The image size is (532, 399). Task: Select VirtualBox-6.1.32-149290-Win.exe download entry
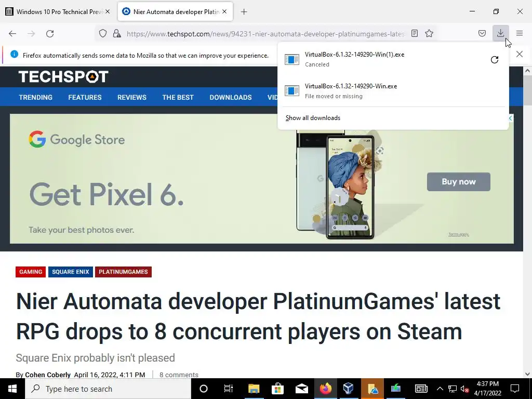tap(393, 91)
